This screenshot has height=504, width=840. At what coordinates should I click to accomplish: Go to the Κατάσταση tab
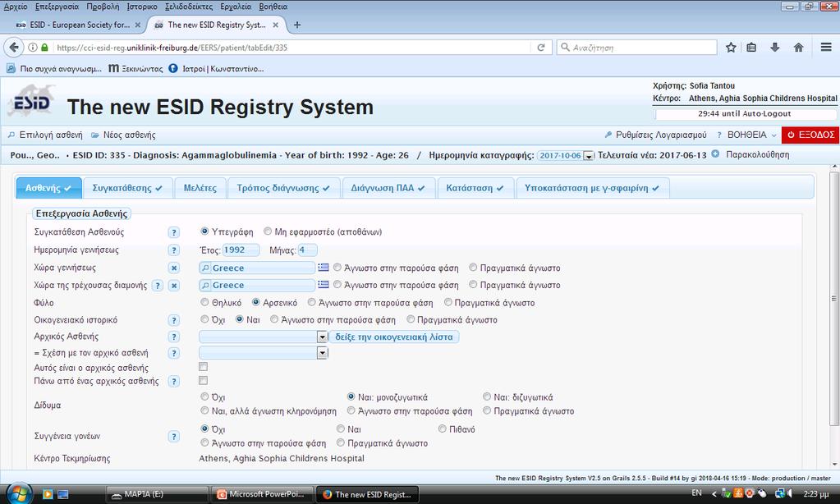[x=475, y=188]
